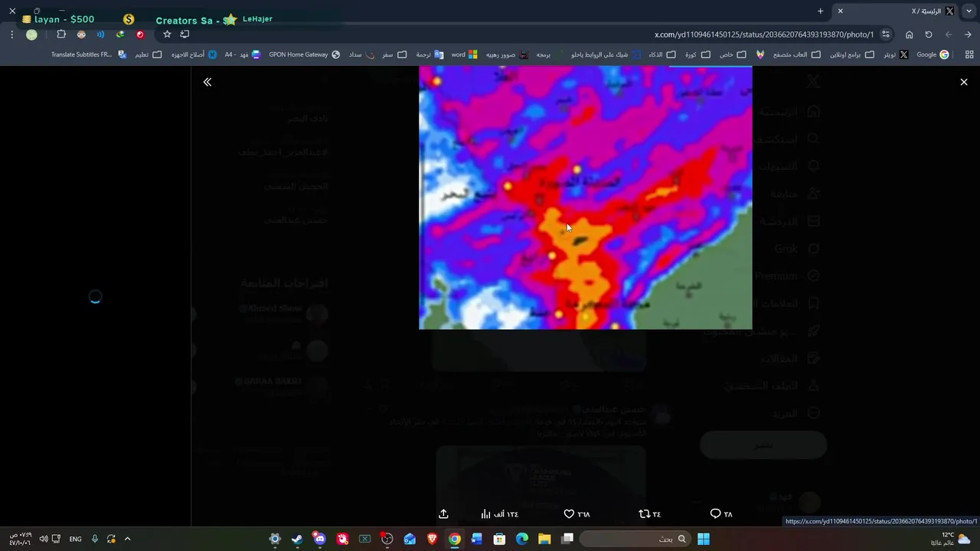Open the word bookmark
Viewport: 980px width, 551px height.
click(464, 55)
